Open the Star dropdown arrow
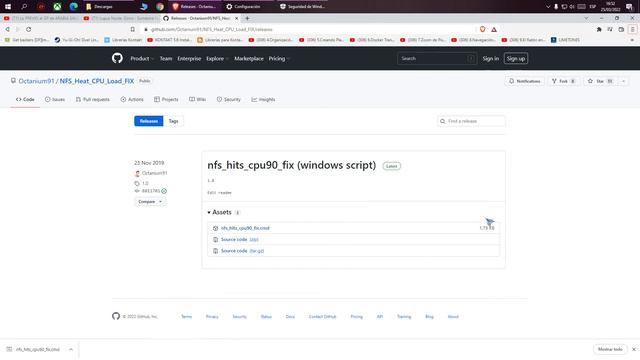Viewport: 640px width, 360px height. tap(623, 81)
